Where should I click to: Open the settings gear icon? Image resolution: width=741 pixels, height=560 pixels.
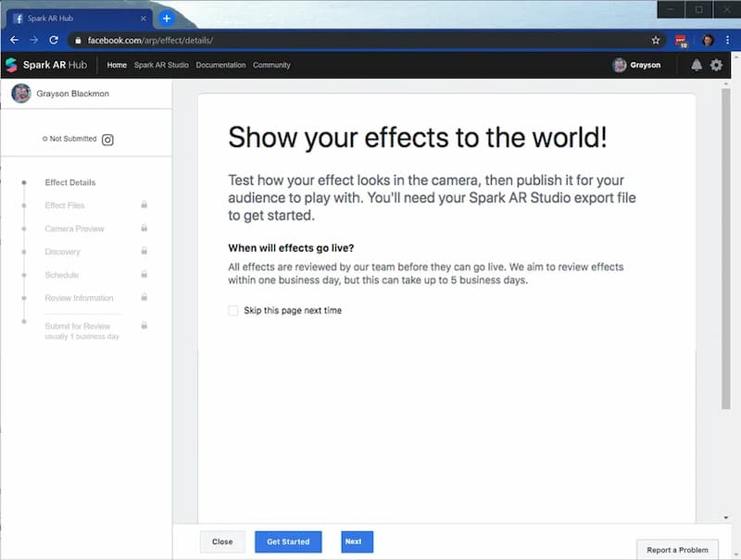point(716,66)
